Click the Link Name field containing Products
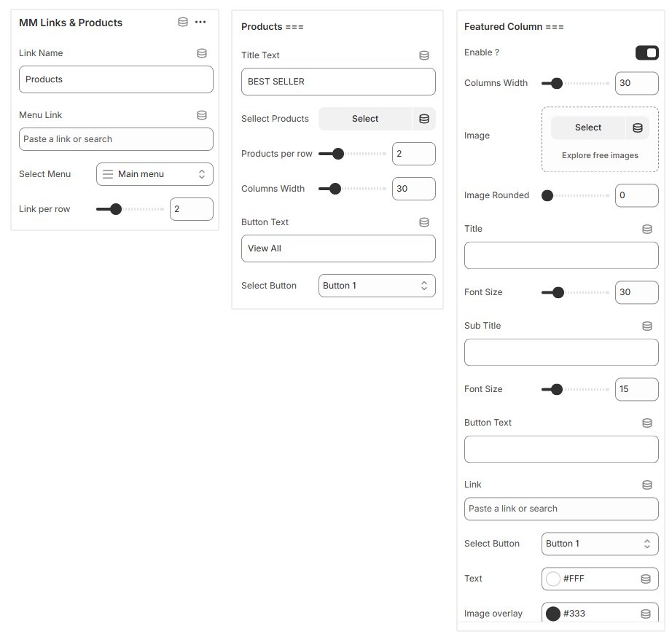This screenshot has width=672, height=642. [x=116, y=79]
